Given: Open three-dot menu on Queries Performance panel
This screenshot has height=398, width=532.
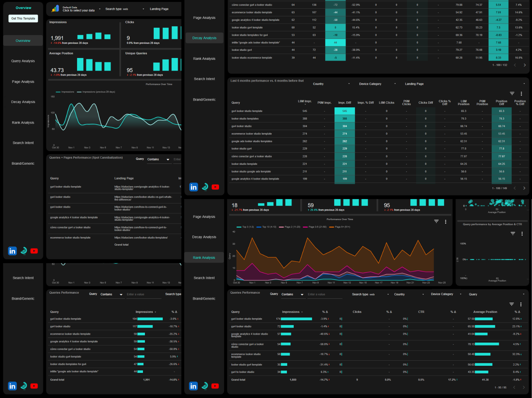Looking at the screenshot, I should (521, 304).
